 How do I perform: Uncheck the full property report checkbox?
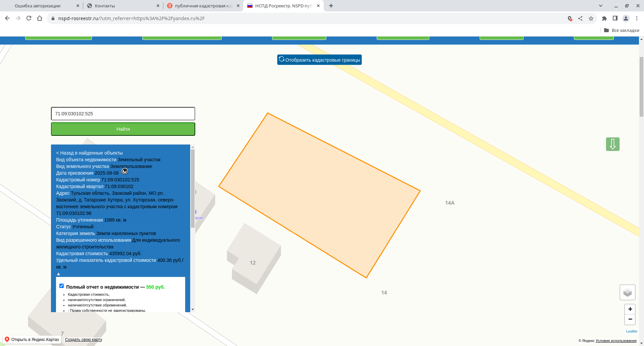(x=62, y=286)
